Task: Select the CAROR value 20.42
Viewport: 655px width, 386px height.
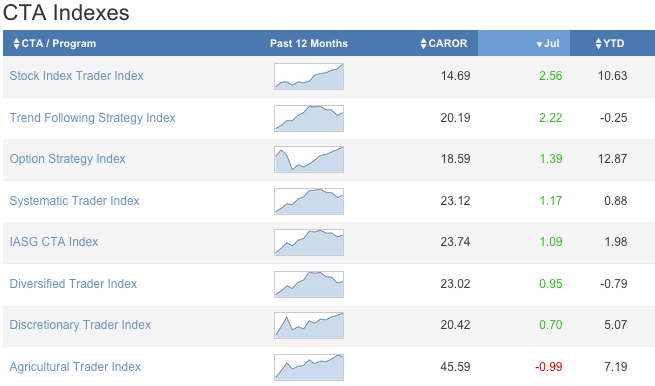Action: click(x=455, y=325)
